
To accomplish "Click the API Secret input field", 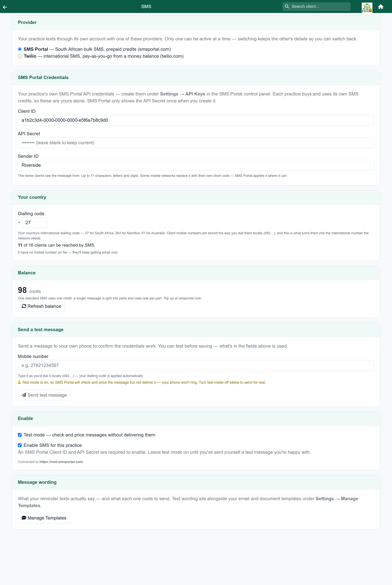I will [196, 143].
